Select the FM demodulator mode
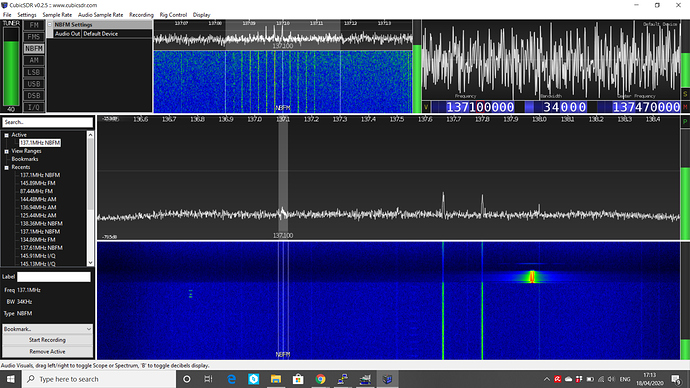Viewport: 690px width, 388px height. [34, 25]
